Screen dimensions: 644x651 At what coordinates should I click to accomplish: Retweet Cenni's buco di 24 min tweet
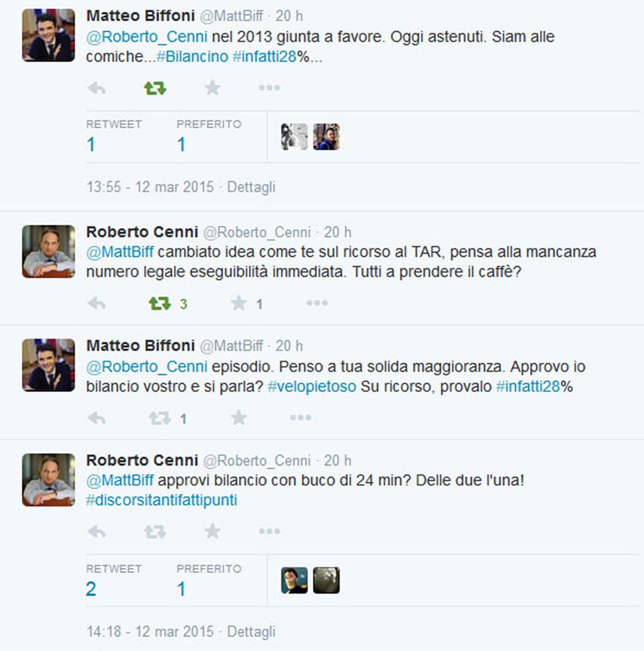point(155,531)
